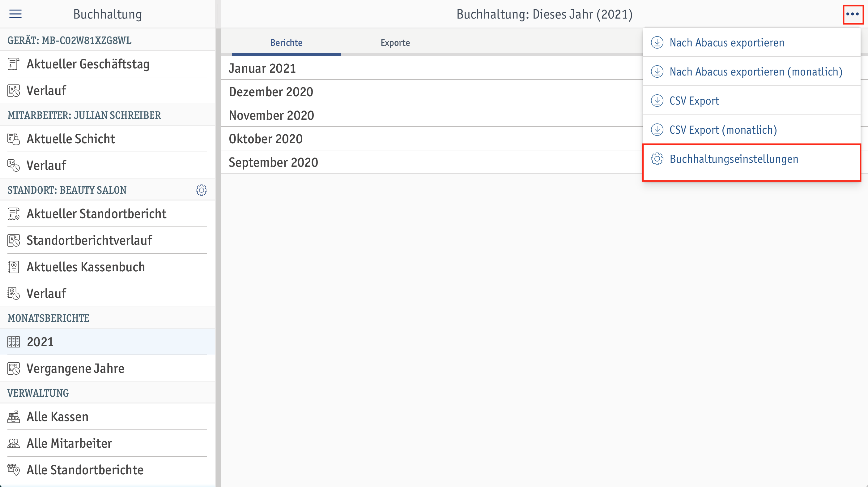Viewport: 868px width, 487px height.
Task: Open the Oktober 2020 report
Action: 432,139
